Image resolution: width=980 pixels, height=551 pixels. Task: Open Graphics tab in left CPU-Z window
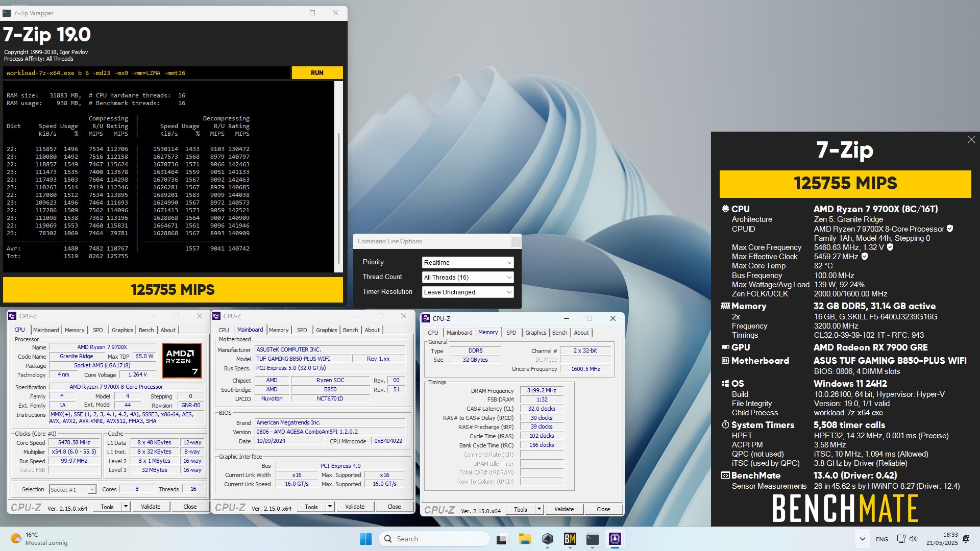[x=122, y=330]
